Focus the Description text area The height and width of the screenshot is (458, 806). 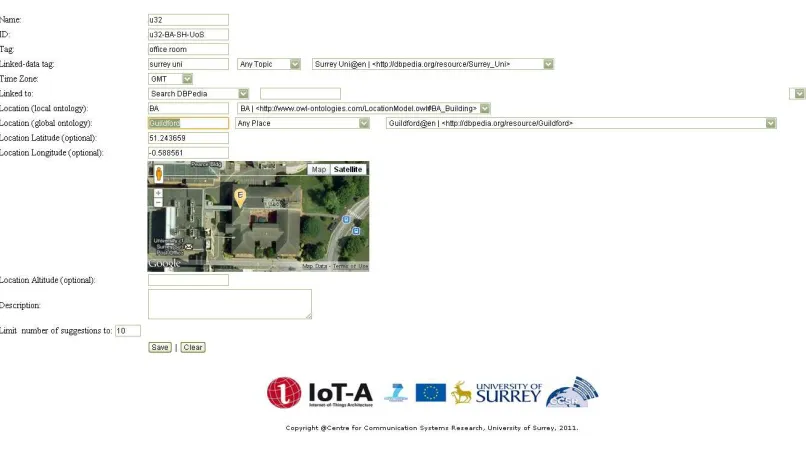click(x=230, y=304)
